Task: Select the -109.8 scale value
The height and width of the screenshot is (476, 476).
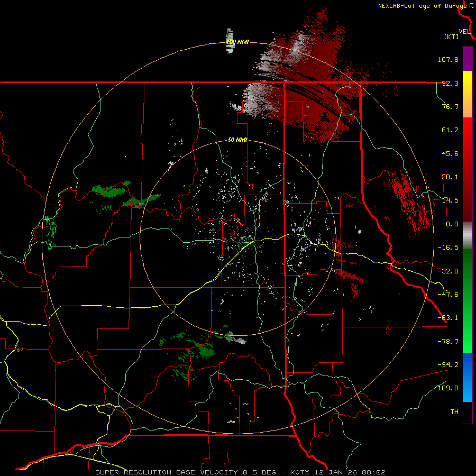Action: tap(446, 388)
